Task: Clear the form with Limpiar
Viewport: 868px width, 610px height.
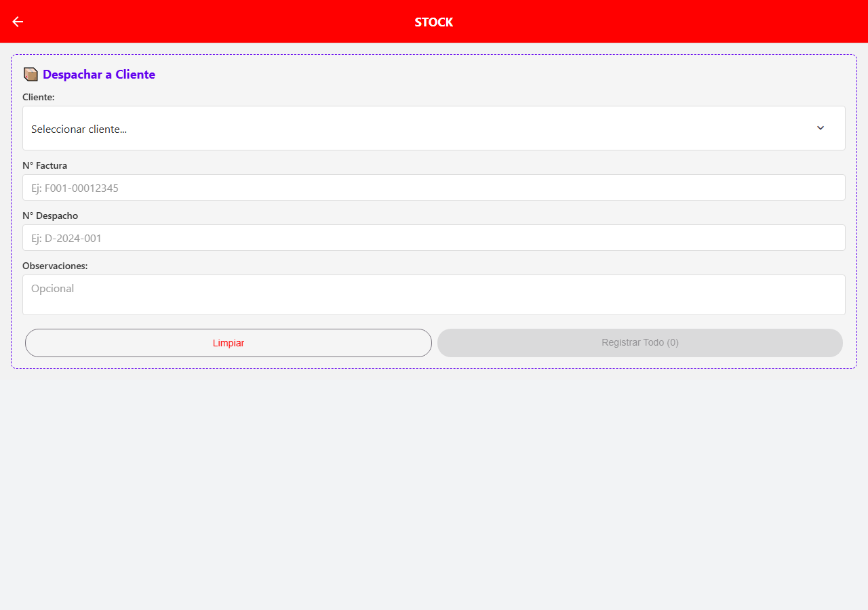Action: pos(229,343)
